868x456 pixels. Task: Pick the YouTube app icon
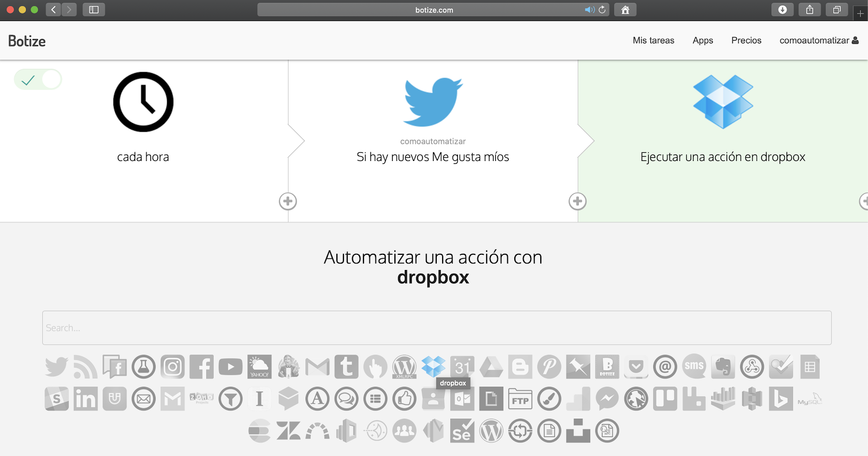pos(231,367)
